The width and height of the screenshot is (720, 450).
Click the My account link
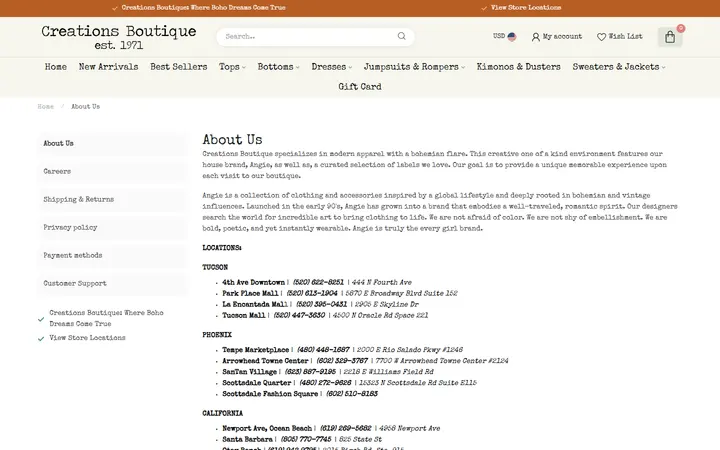pos(562,36)
